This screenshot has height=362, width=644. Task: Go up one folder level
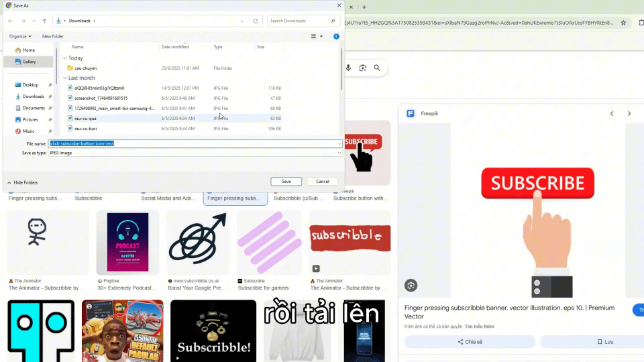[45, 21]
